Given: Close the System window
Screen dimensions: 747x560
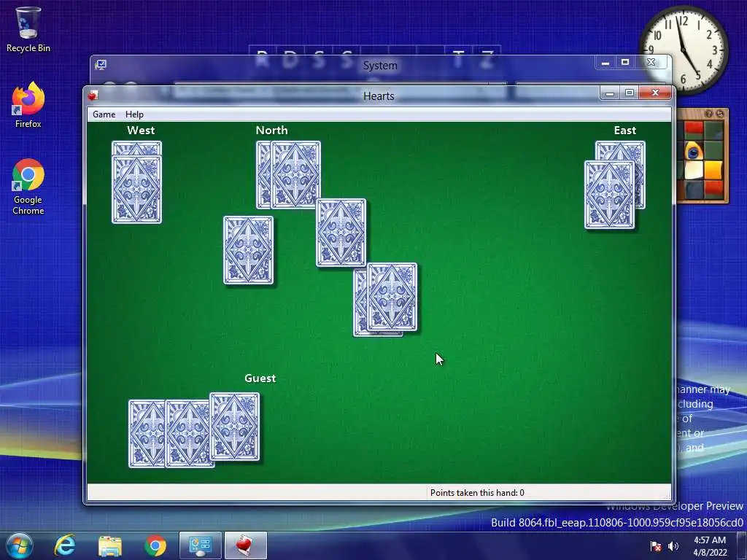Looking at the screenshot, I should (651, 63).
